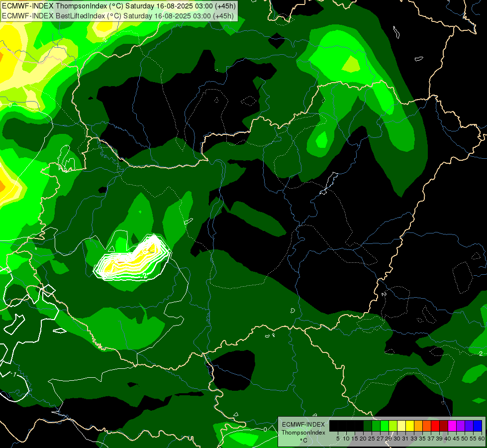Select the orange 33–35 legend swatch

click(418, 426)
